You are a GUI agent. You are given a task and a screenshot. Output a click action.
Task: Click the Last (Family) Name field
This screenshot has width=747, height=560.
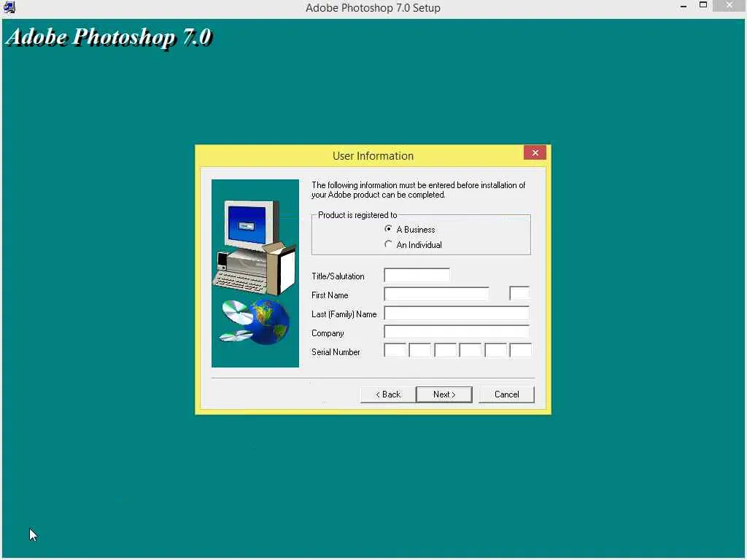point(457,313)
